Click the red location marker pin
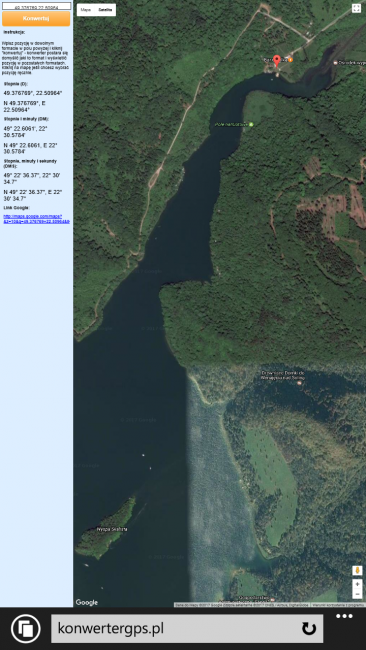This screenshot has height=650, width=366. coord(277,61)
